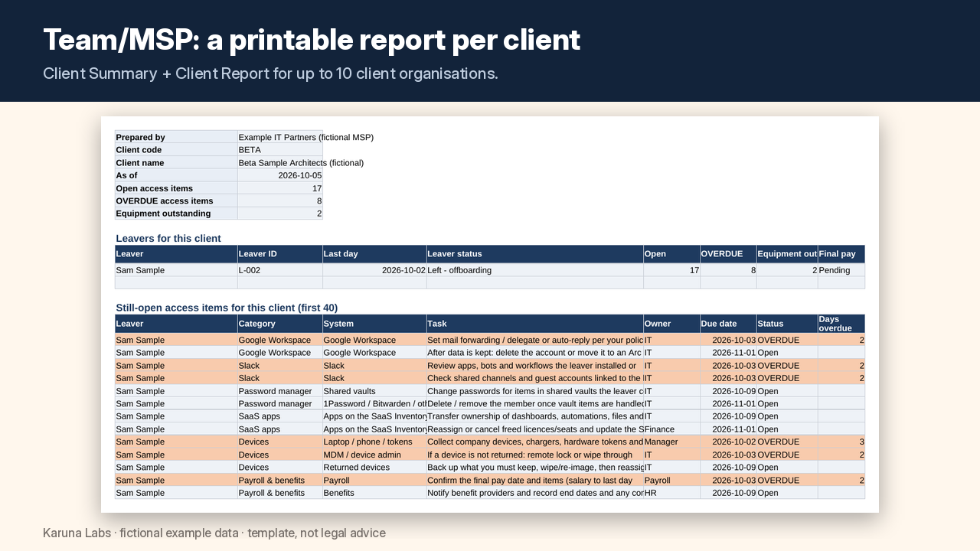Select the subtitle starting "Client Summary + Client Report"
Viewport: 980px width, 551px height.
click(x=270, y=74)
